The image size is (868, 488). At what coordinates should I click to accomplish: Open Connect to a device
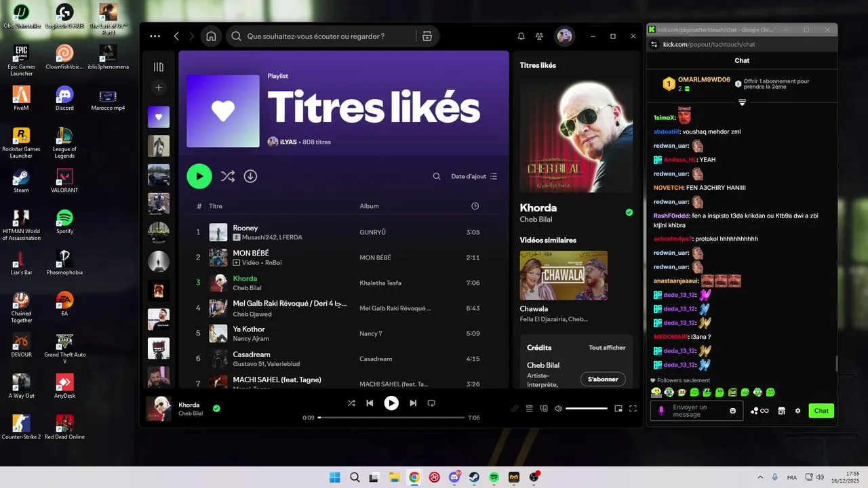point(544,409)
